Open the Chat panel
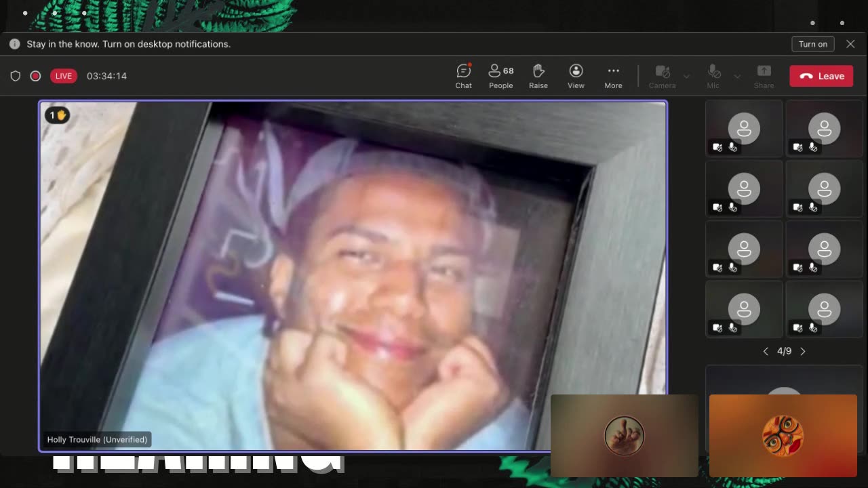This screenshot has width=868, height=488. point(464,76)
